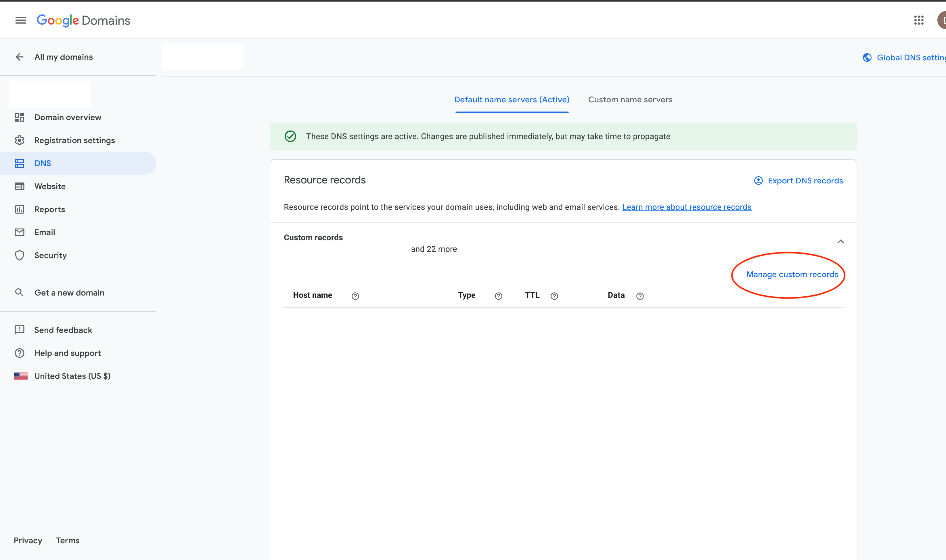Click the Host name column header

coord(313,295)
